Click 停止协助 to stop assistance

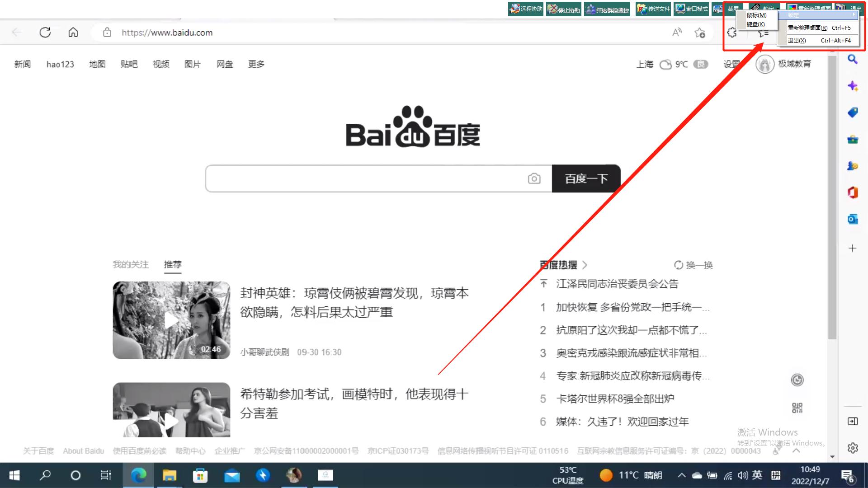563,9
